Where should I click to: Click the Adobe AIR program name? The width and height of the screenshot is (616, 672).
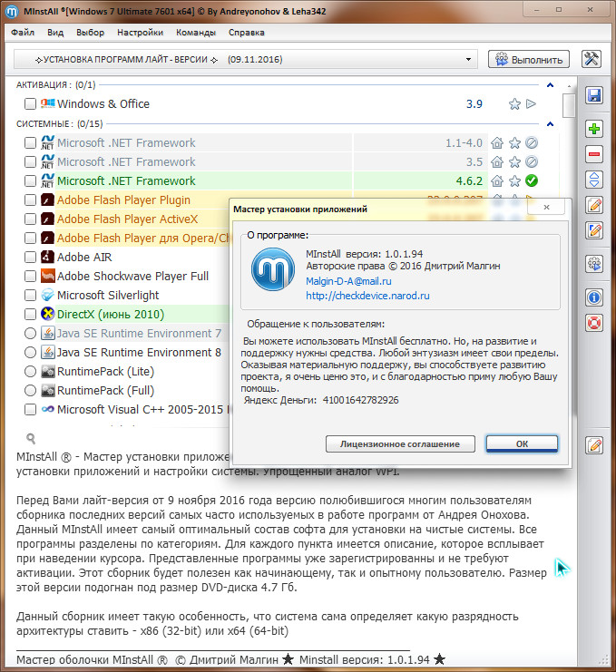pos(84,258)
